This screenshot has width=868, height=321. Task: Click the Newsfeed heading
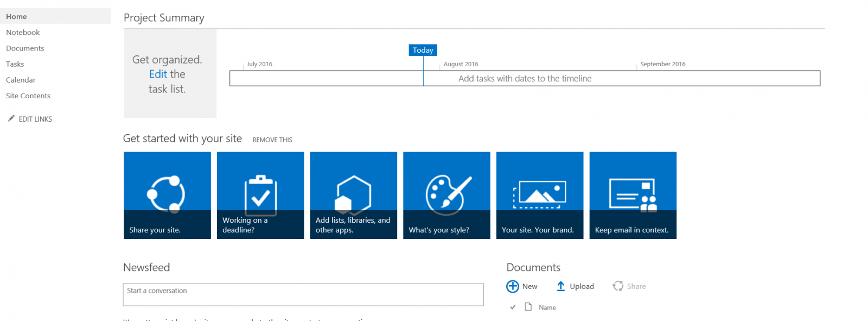coord(146,267)
